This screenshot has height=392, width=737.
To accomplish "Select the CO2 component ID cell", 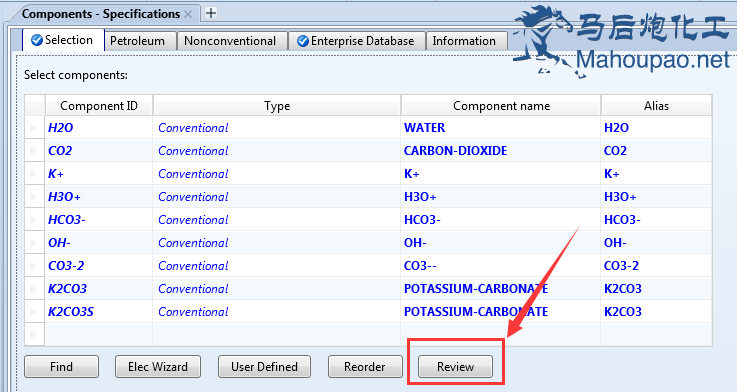I will pyautogui.click(x=99, y=150).
